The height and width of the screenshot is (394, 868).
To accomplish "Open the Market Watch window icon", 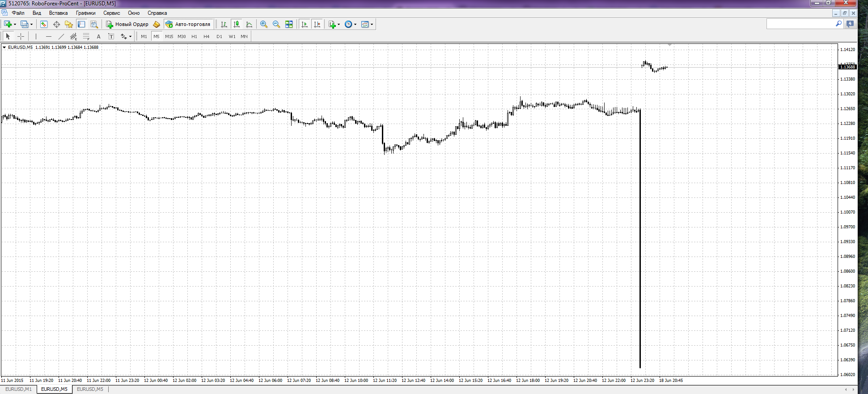I will point(44,24).
